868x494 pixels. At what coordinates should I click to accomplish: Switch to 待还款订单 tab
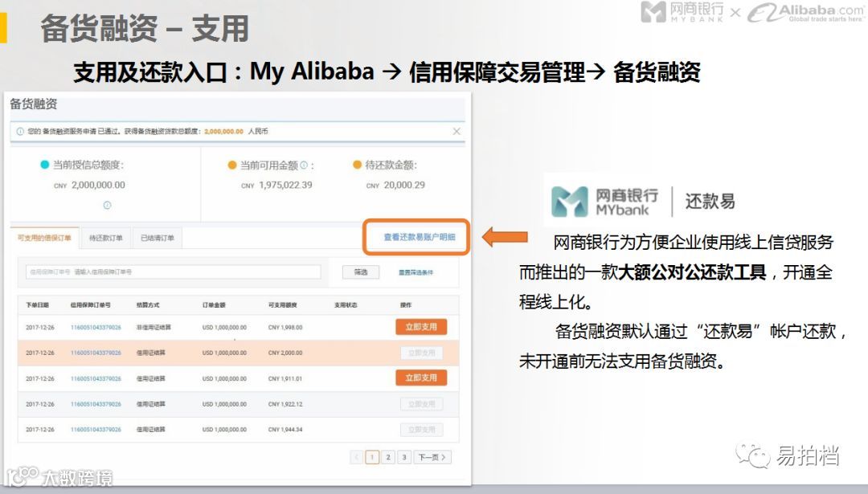106,238
